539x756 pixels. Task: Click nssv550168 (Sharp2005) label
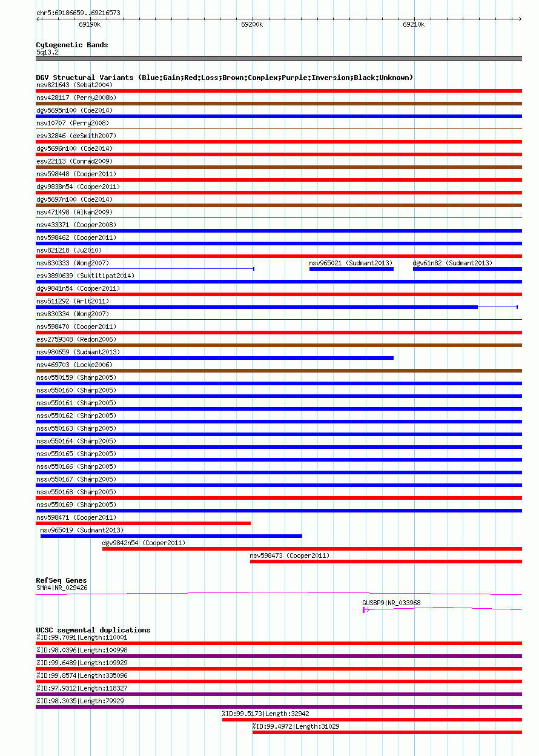coord(76,492)
